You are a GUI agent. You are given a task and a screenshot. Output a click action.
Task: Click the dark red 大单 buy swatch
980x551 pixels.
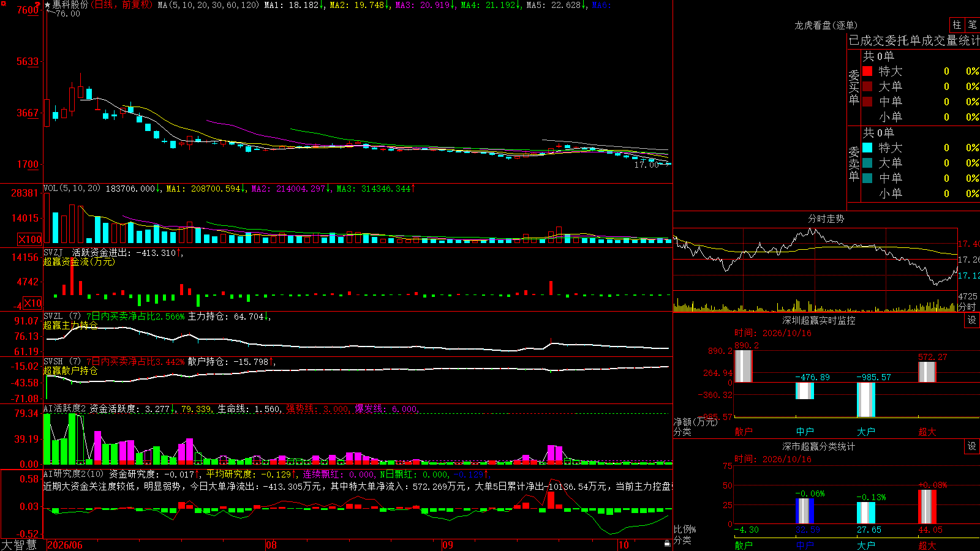tap(867, 86)
